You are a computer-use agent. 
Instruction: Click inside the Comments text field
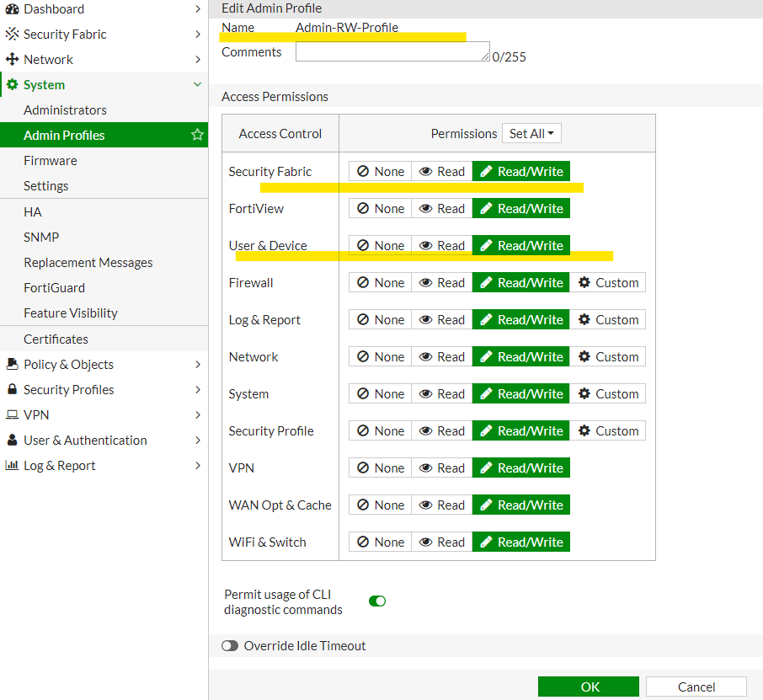coord(391,51)
